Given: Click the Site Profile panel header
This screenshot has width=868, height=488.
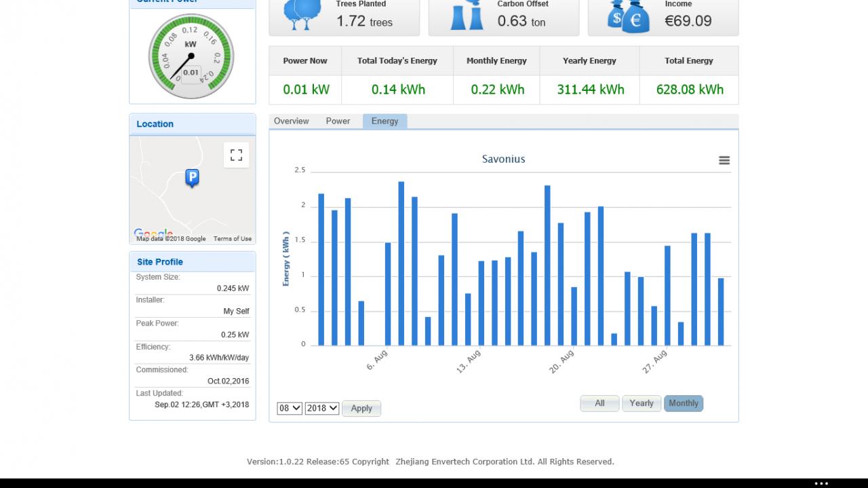Looking at the screenshot, I should click(193, 262).
